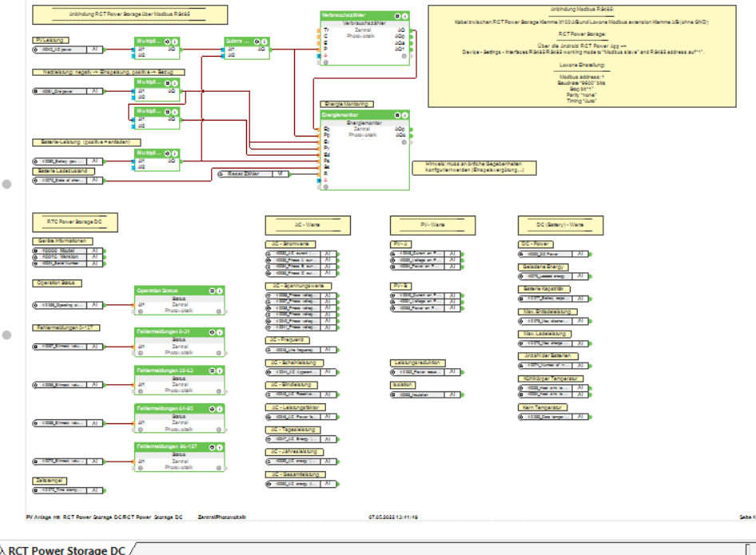Click the settings icon on the Energiemonitor block
Screen dimensions: 756x555
click(x=398, y=115)
